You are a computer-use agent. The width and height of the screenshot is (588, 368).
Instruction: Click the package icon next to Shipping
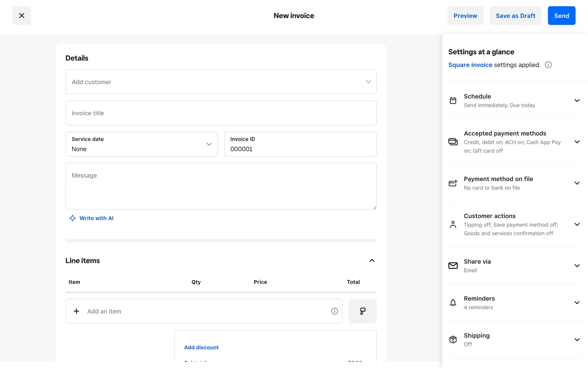click(453, 339)
